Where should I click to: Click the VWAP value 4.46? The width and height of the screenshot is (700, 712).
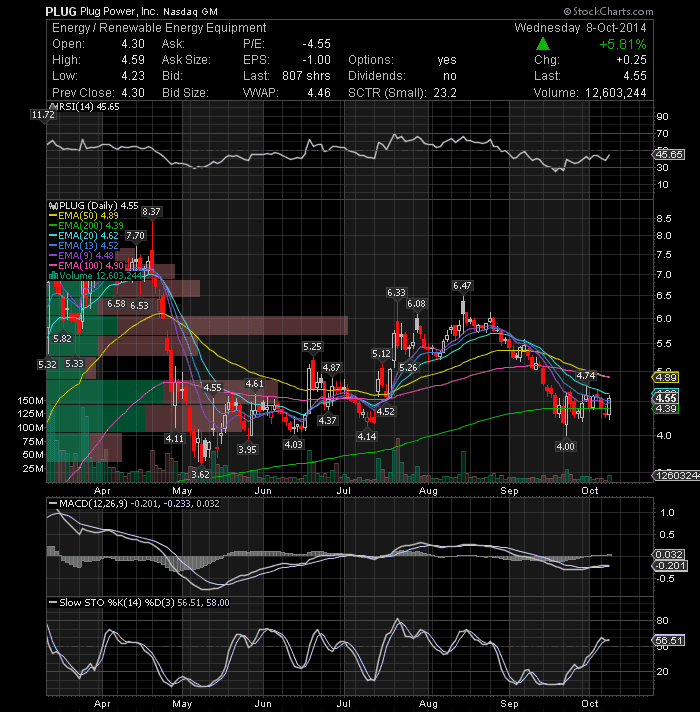(x=319, y=93)
